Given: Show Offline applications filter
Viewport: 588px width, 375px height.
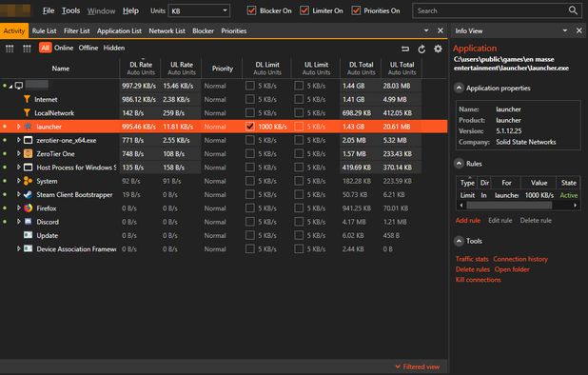Looking at the screenshot, I should point(88,48).
